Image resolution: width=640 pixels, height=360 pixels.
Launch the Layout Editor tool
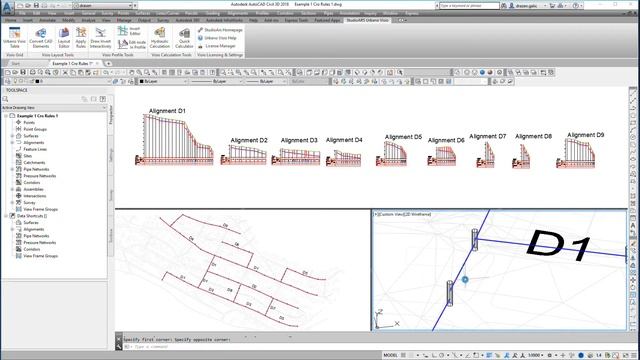(x=64, y=38)
